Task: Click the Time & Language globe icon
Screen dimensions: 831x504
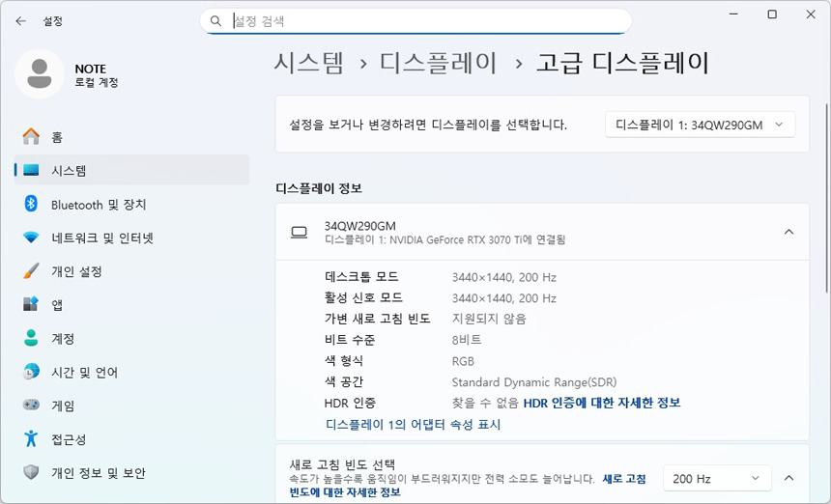Action: [x=31, y=372]
